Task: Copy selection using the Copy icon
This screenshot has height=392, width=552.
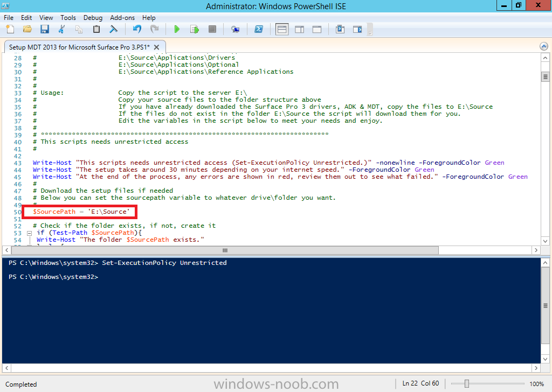Action: coord(79,29)
